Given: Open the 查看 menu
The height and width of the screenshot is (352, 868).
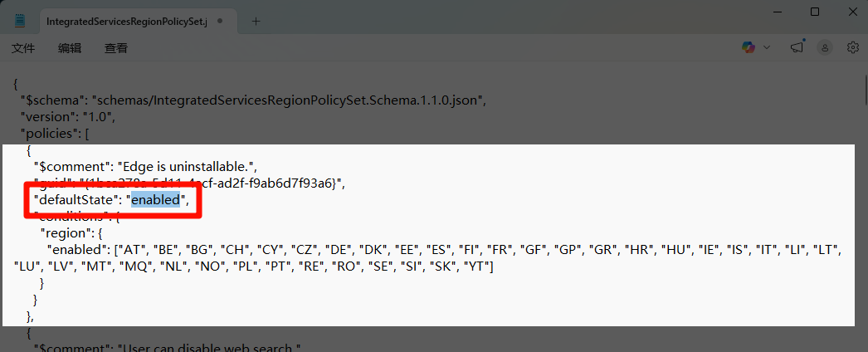Looking at the screenshot, I should 116,48.
